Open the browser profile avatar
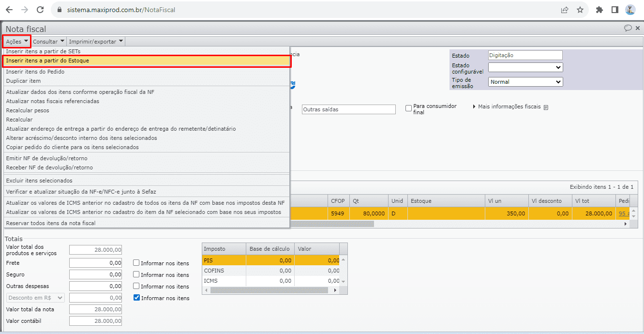This screenshot has width=644, height=334. [x=630, y=10]
